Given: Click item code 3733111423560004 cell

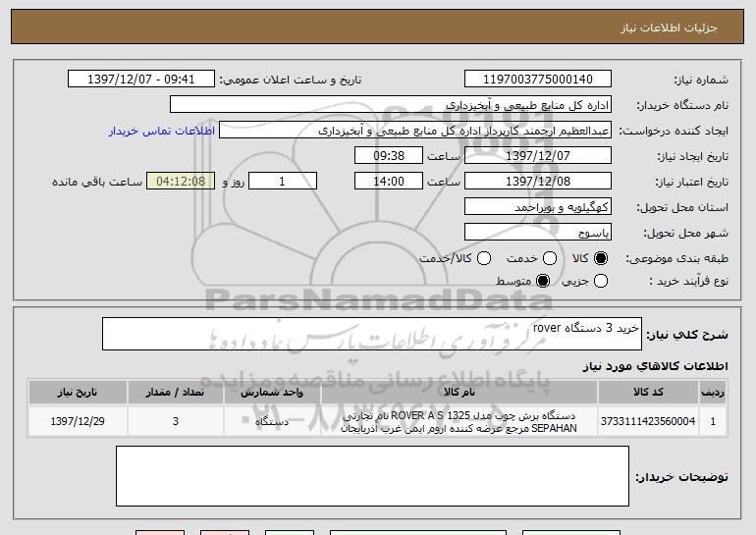Looking at the screenshot, I should (x=648, y=421).
